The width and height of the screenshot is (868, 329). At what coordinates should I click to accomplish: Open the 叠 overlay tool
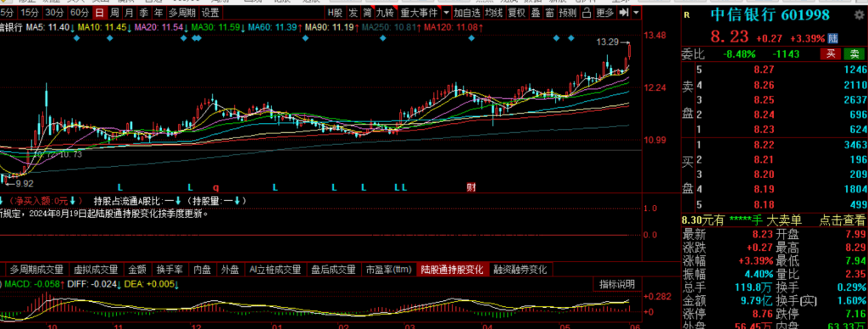point(536,12)
